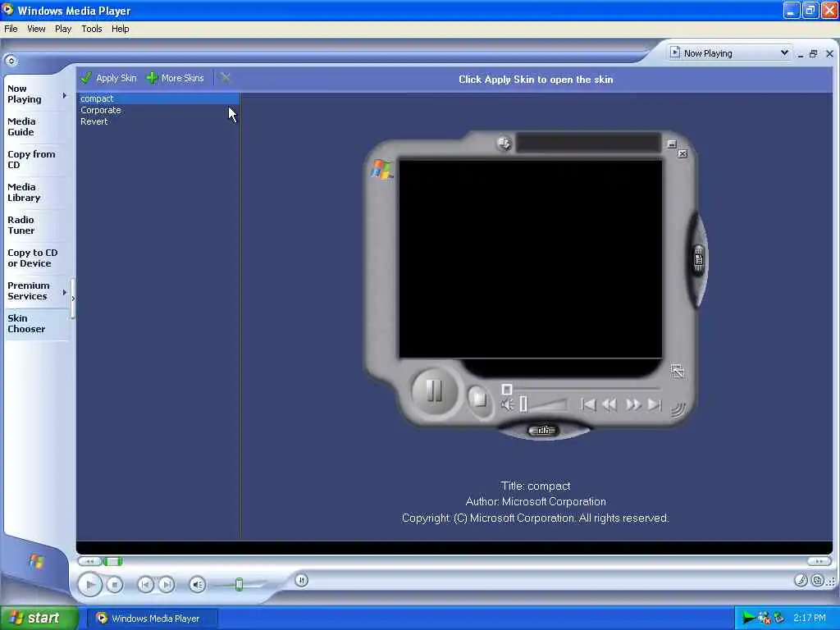Click the compact skin preview image
840x630 pixels.
536,285
